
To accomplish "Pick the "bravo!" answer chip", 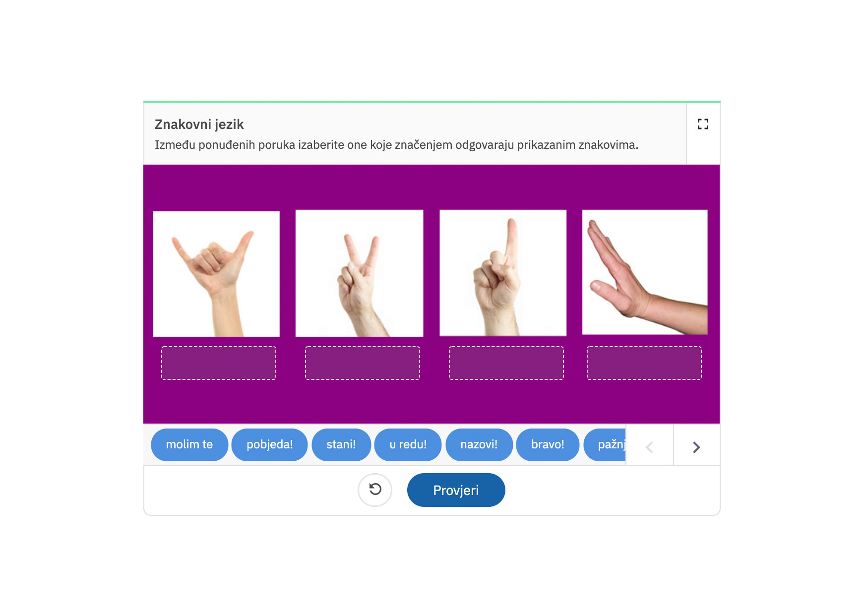I will pyautogui.click(x=548, y=445).
